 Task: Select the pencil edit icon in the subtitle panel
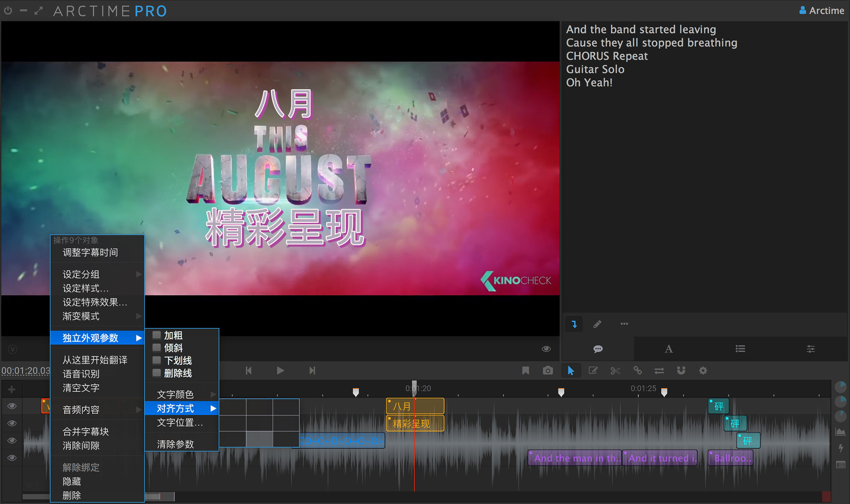598,324
